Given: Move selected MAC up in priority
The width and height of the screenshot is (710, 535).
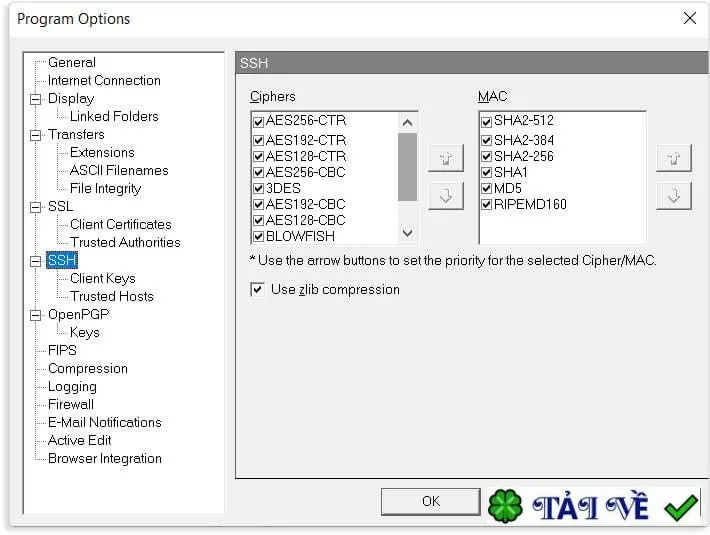Looking at the screenshot, I should (x=674, y=158).
